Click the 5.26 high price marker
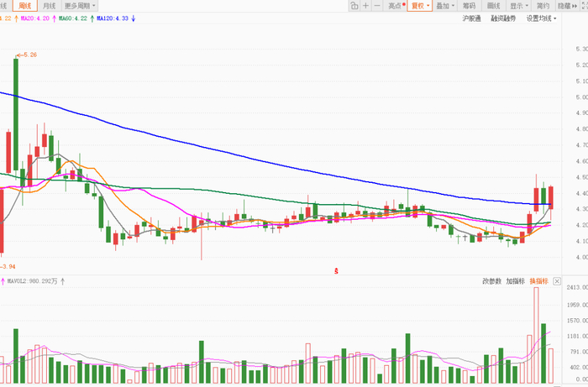The height and width of the screenshot is (387, 588). click(x=27, y=55)
